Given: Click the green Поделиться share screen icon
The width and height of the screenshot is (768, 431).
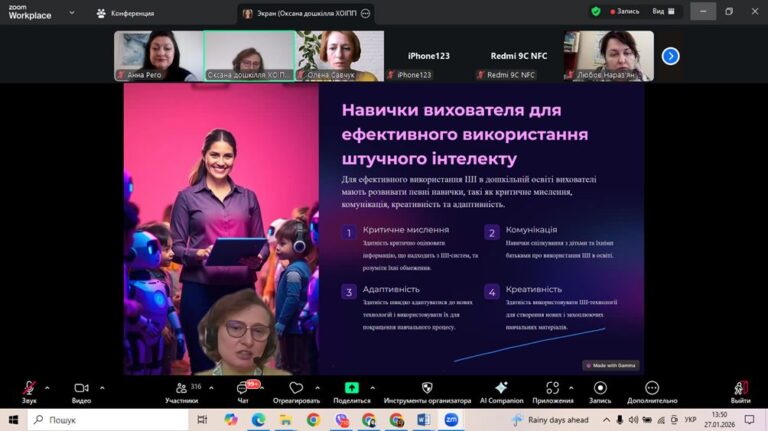Looking at the screenshot, I should coord(352,388).
